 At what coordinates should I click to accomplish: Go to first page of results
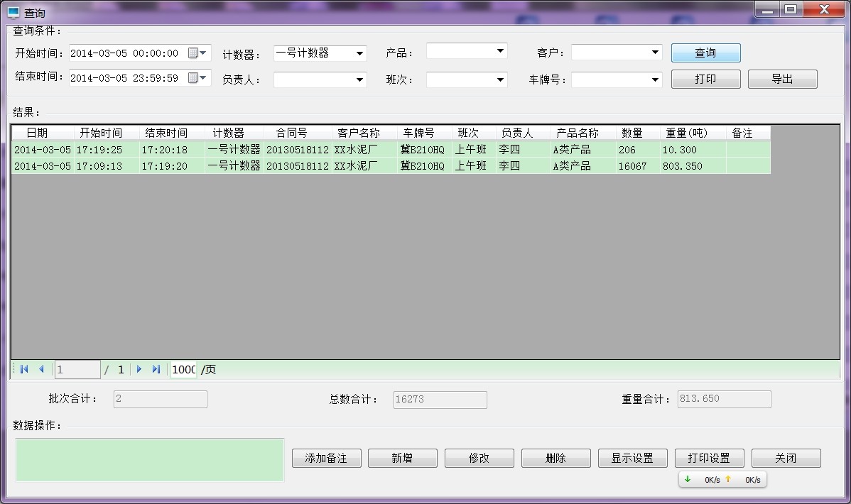[x=24, y=369]
